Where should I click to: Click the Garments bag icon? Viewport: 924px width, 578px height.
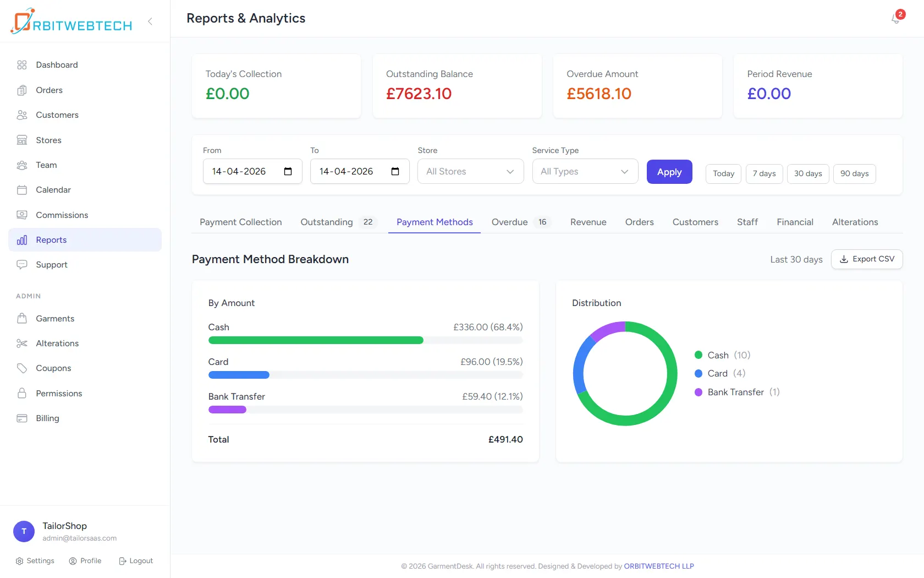[22, 319]
